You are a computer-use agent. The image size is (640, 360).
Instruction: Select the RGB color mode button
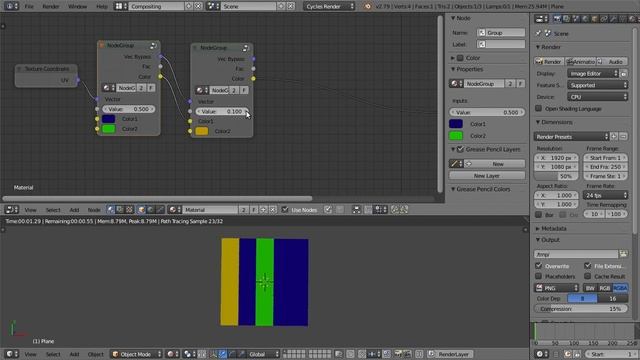click(x=605, y=288)
